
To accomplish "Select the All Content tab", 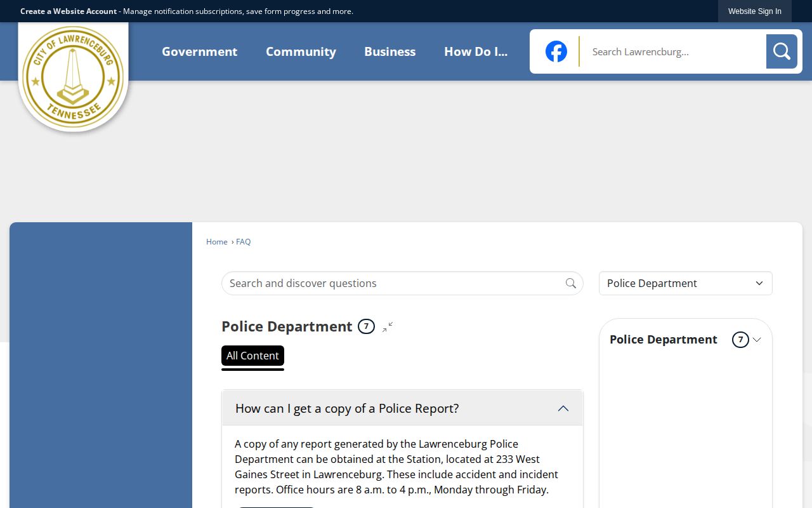I will coord(252,356).
